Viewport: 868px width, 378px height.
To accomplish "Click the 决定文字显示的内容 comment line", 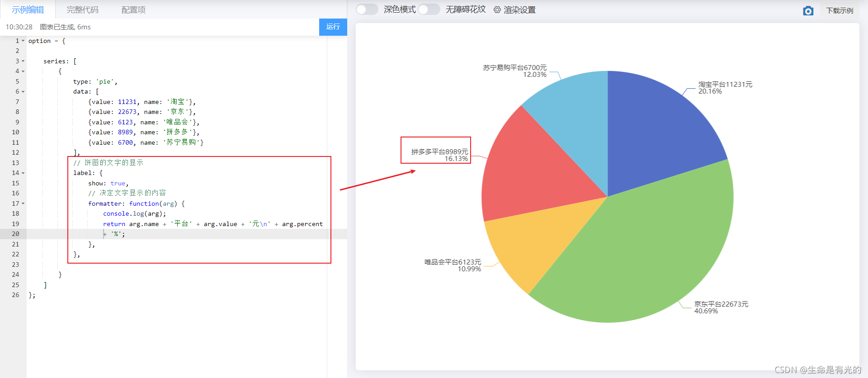I will pos(127,193).
